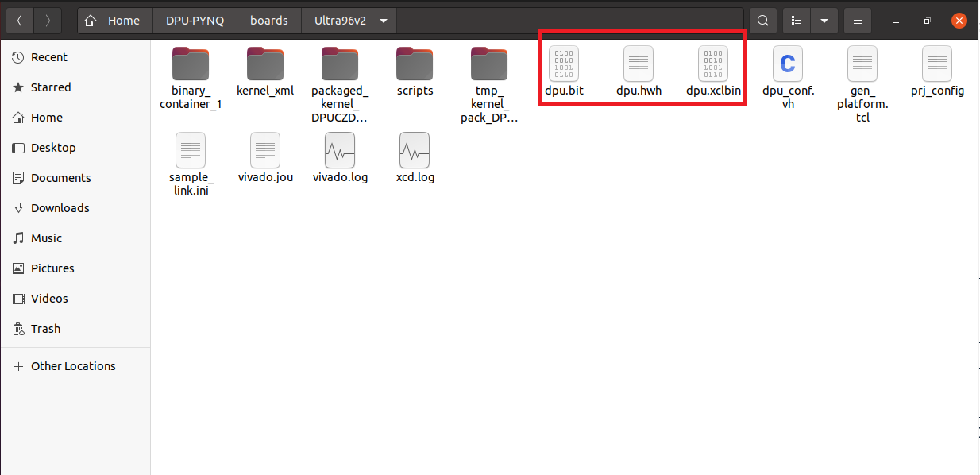
Task: Go to the DPU-PYNQ path segment
Action: coord(195,21)
